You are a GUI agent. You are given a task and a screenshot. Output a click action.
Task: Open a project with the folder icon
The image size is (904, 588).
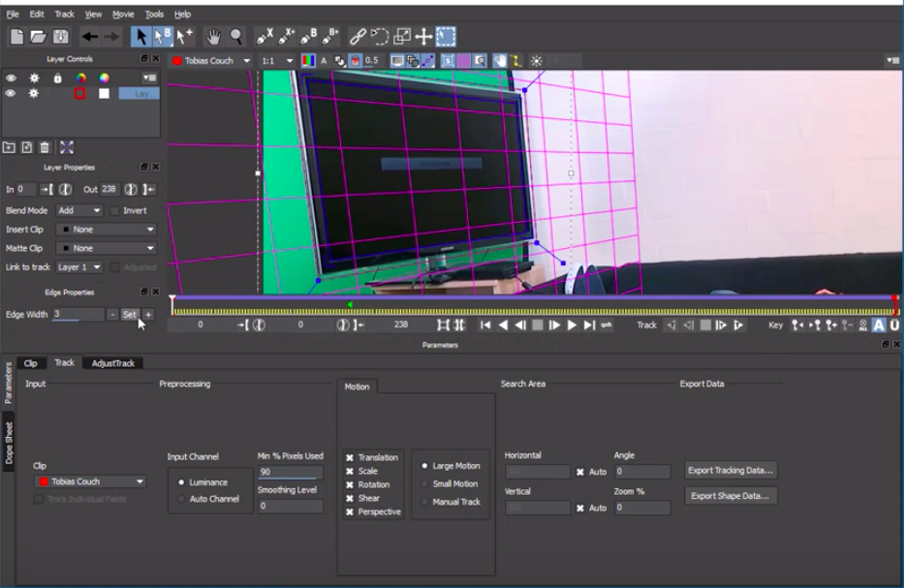38,37
